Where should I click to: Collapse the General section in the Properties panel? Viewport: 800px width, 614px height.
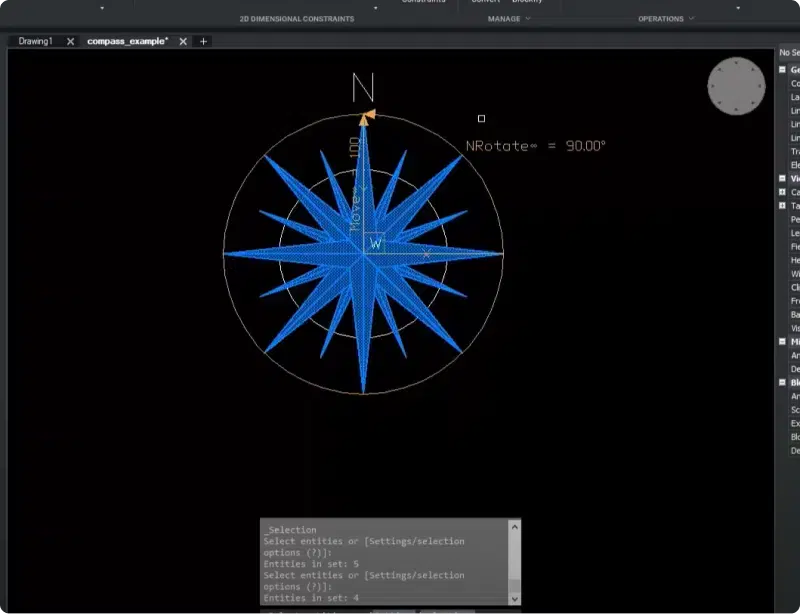781,70
